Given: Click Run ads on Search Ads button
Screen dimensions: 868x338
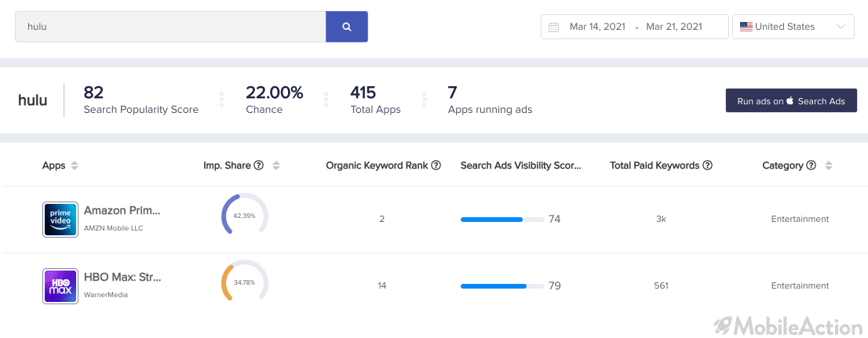Looking at the screenshot, I should pyautogui.click(x=791, y=100).
